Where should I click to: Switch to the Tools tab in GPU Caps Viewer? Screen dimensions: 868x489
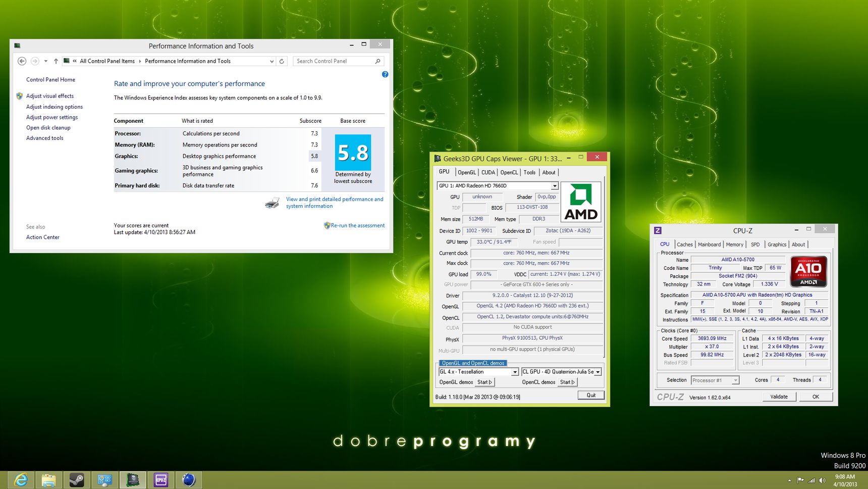click(x=529, y=172)
